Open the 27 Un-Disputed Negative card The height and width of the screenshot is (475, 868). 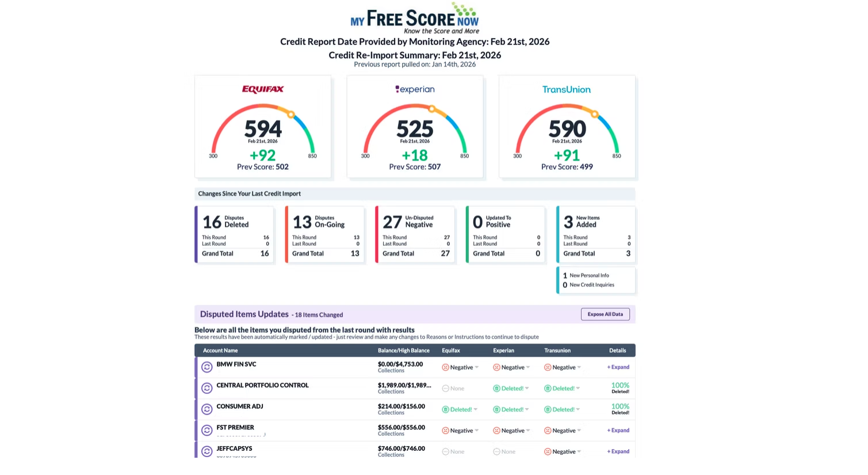point(415,235)
